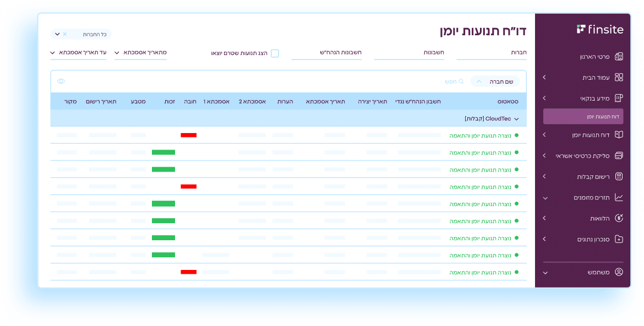The height and width of the screenshot is (326, 644).
Task: Toggle column visibility with the eye icon
Action: point(61,81)
